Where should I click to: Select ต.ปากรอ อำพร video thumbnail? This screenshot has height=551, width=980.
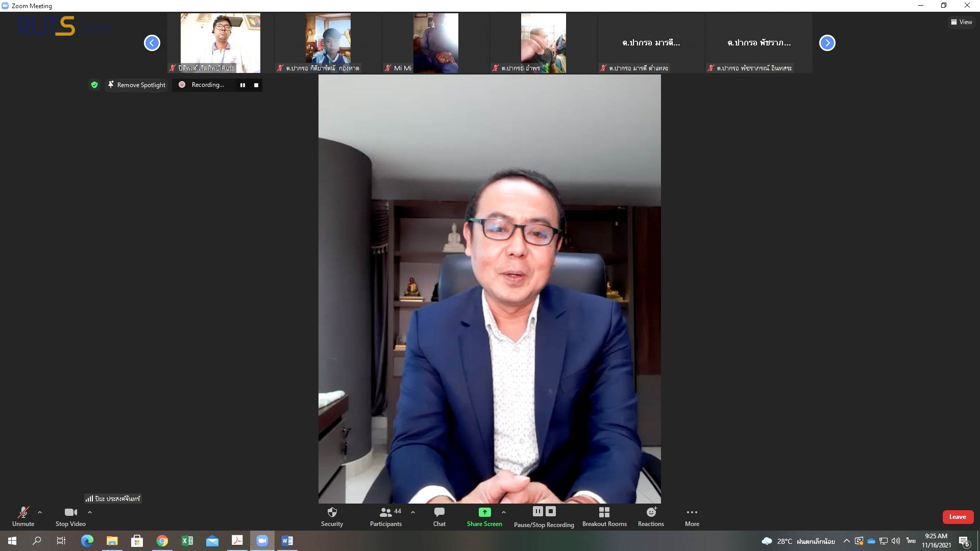coord(543,43)
